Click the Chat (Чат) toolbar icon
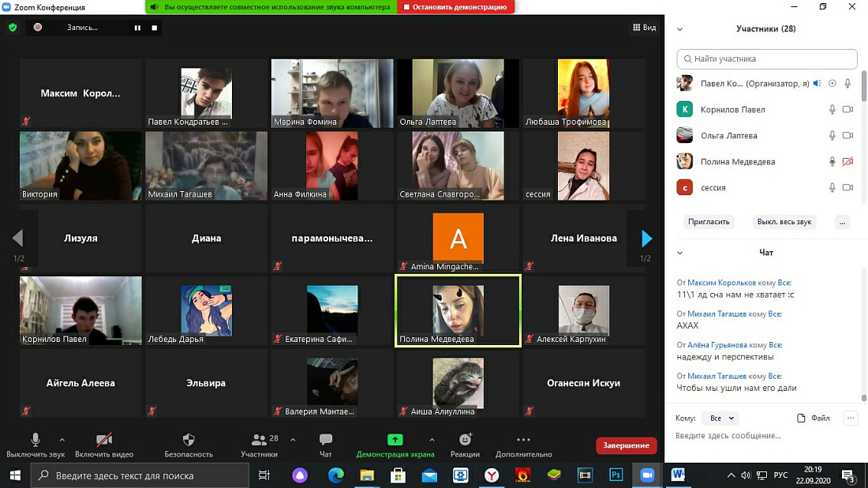The height and width of the screenshot is (488, 868). coord(325,440)
